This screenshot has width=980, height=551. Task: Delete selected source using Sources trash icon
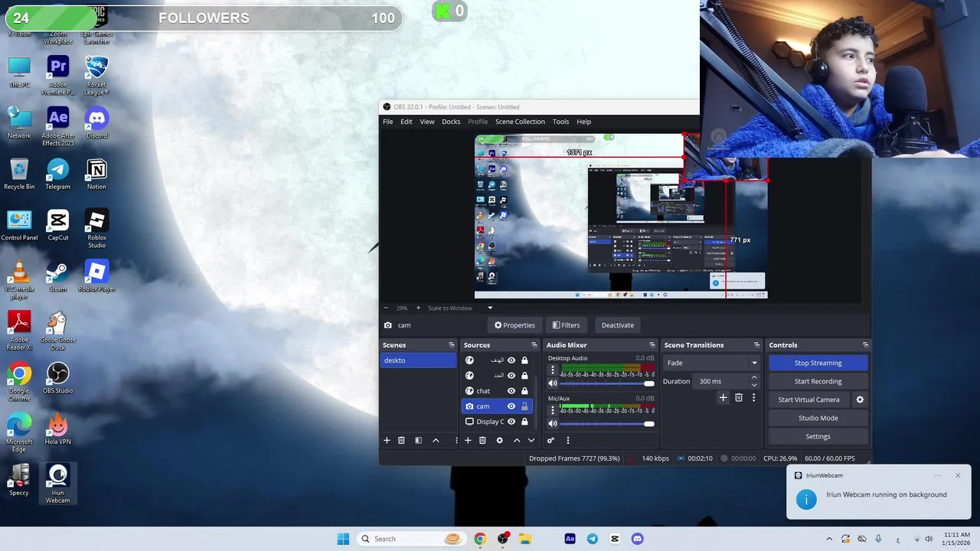coord(482,440)
